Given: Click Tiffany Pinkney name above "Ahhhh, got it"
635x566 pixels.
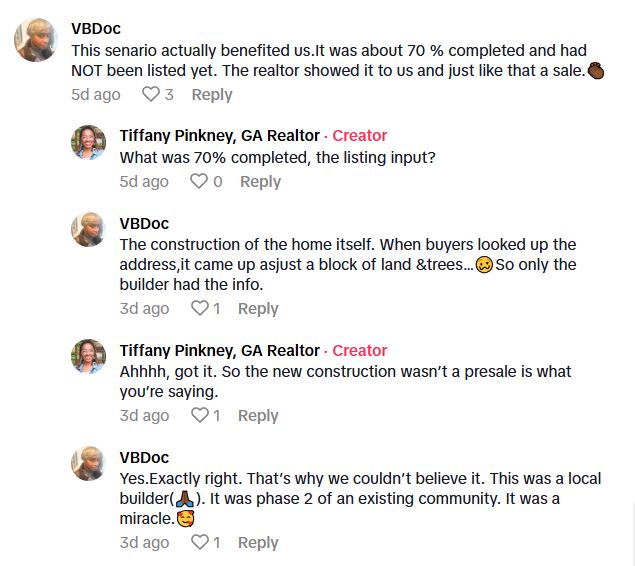Looking at the screenshot, I should [x=219, y=350].
